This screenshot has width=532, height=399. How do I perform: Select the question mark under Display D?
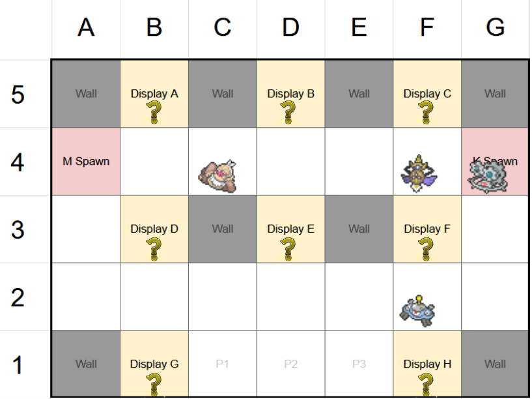[154, 248]
